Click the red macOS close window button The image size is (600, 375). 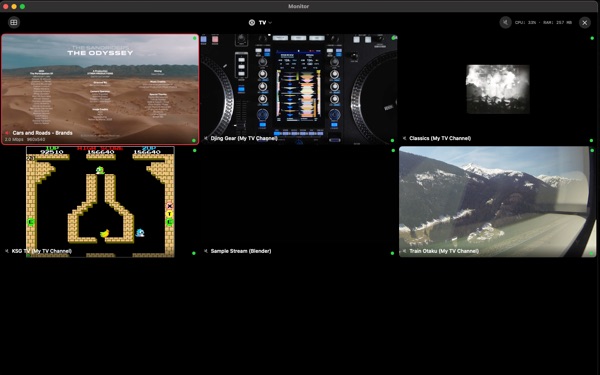tap(5, 6)
